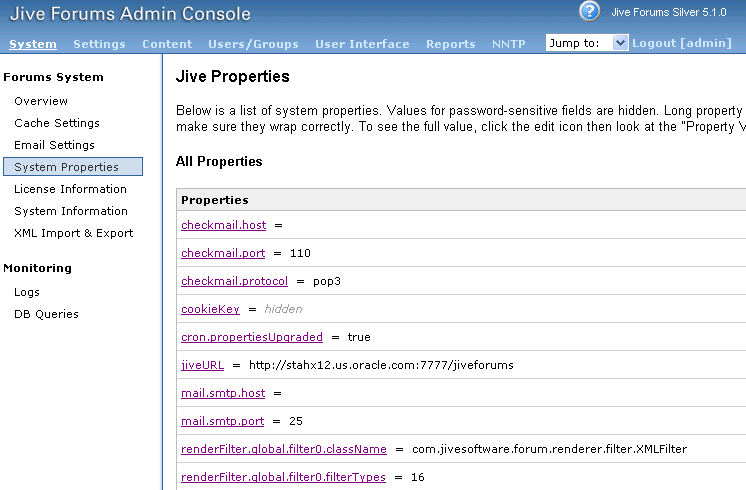Open the User Interface menu
746x490 pixels.
click(x=362, y=44)
